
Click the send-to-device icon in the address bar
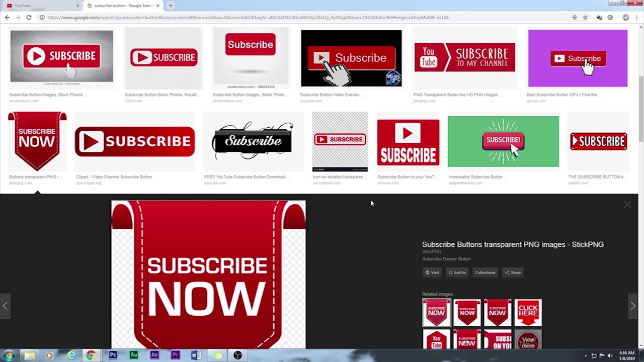(x=574, y=17)
